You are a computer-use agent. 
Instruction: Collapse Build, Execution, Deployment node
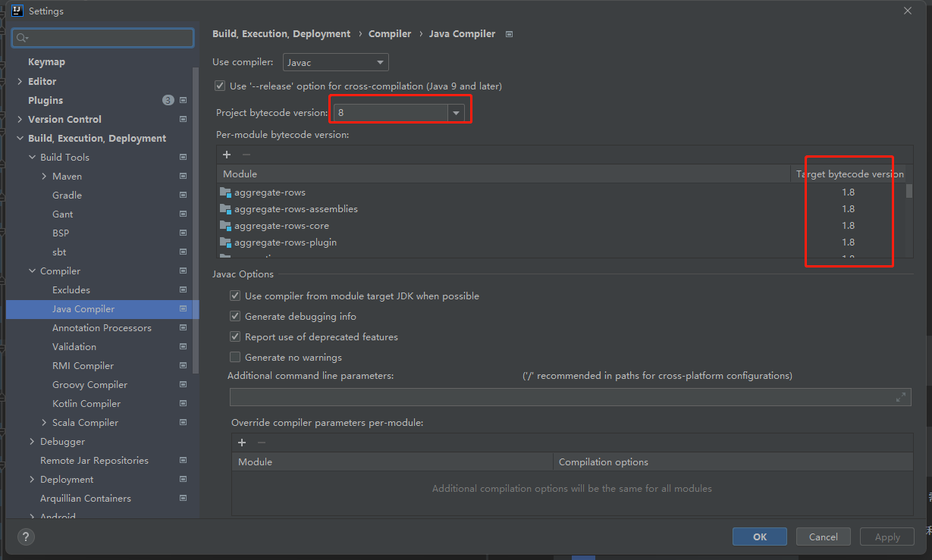[20, 138]
